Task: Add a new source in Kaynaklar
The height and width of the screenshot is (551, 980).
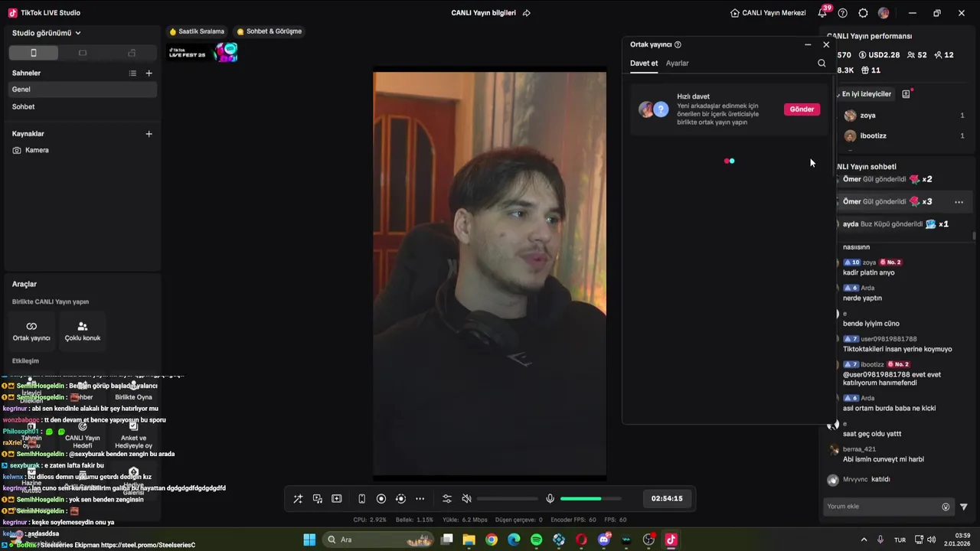Action: point(149,134)
